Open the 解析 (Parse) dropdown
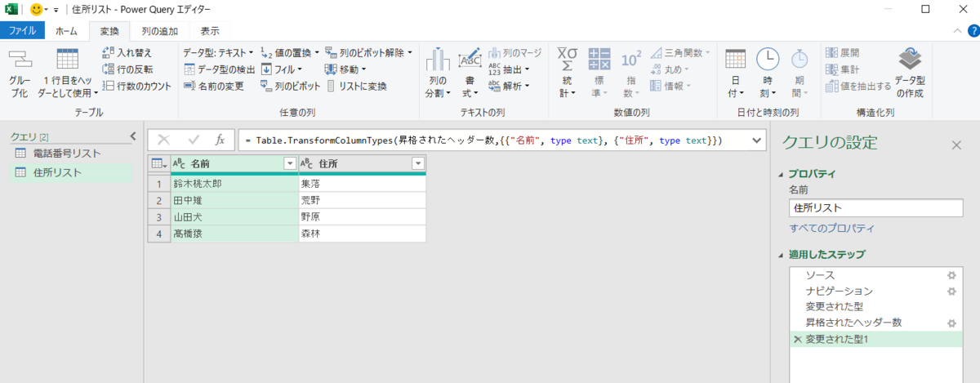The height and width of the screenshot is (383, 980). [510, 86]
